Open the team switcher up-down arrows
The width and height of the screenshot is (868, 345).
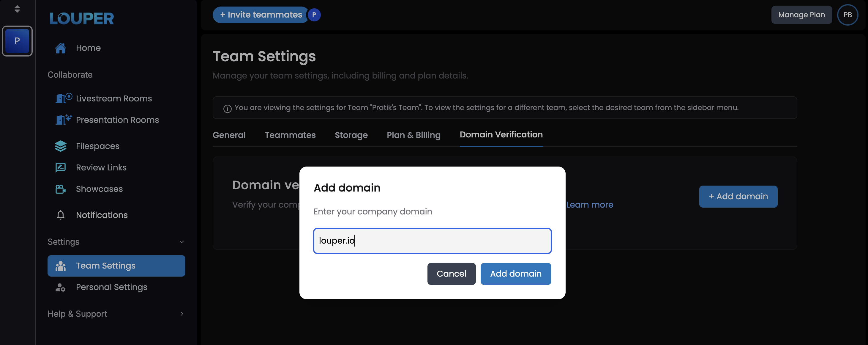(x=17, y=9)
